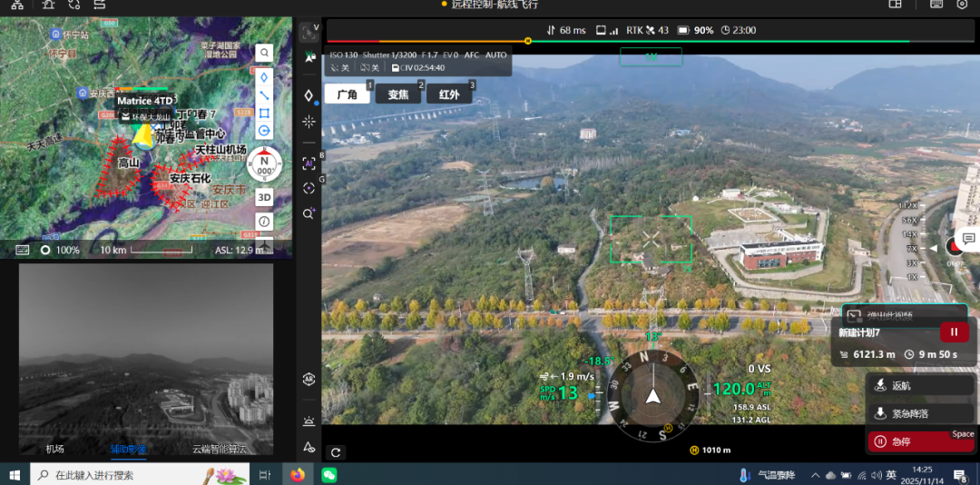The width and height of the screenshot is (980, 485).
Task: Open the map search magnifier button
Action: click(264, 53)
